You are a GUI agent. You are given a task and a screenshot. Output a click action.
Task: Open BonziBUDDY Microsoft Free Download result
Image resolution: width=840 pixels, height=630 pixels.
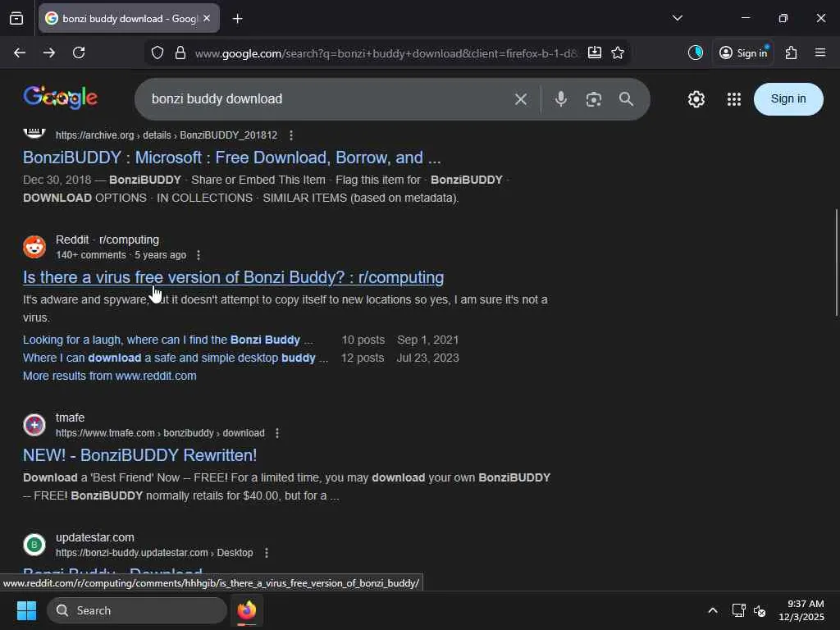231,157
